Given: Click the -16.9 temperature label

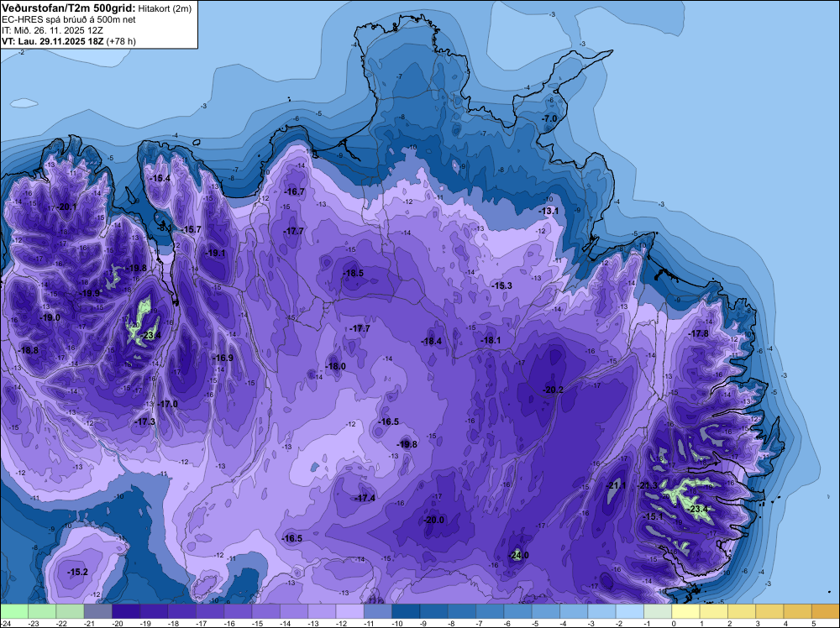Looking at the screenshot, I should click(223, 358).
